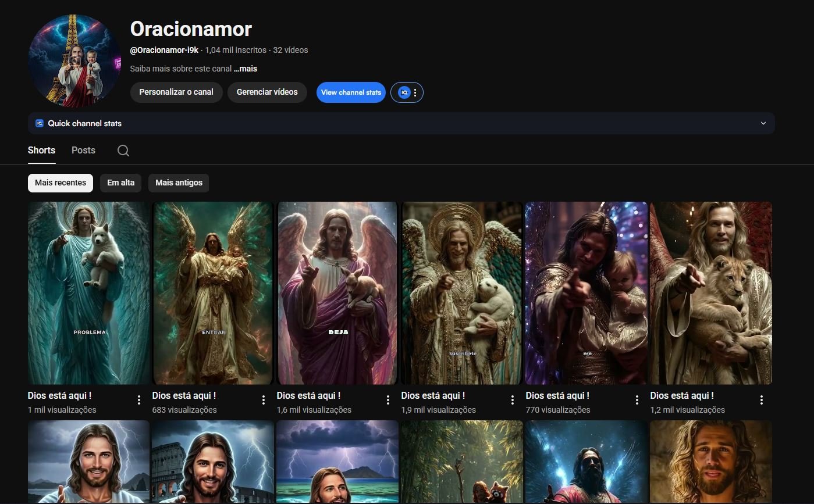The width and height of the screenshot is (814, 504).
Task: Open the "Dios está aqui !" title above 1 mil visualizações
Action: [x=59, y=395]
